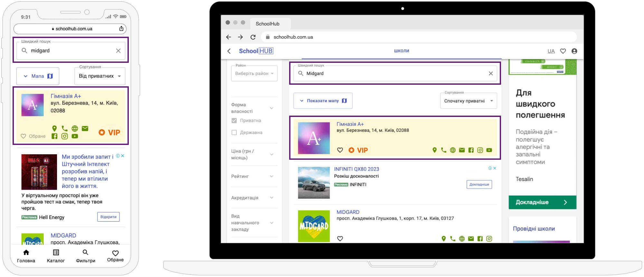Open Спочатку приватні sorting dropdown

coord(468,101)
